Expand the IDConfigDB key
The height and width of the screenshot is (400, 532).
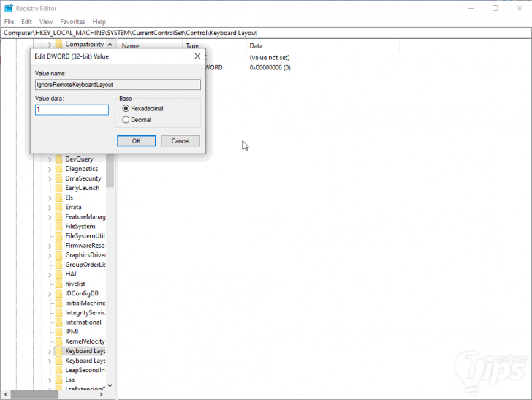pos(50,294)
